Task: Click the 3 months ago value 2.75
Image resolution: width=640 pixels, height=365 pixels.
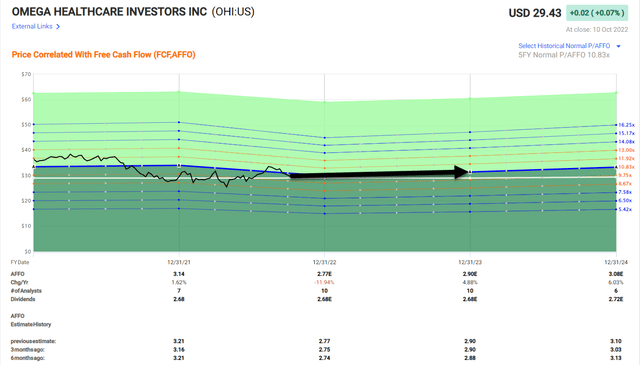Action: [324, 350]
